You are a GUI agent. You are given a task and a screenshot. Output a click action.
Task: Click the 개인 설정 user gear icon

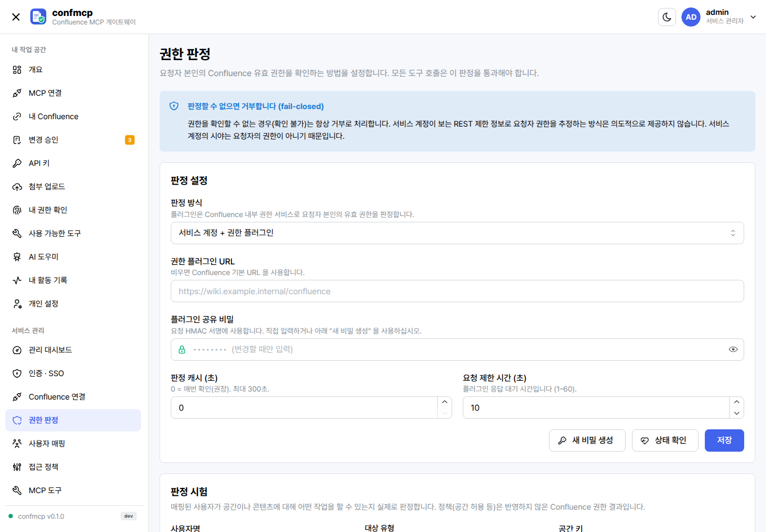(17, 304)
